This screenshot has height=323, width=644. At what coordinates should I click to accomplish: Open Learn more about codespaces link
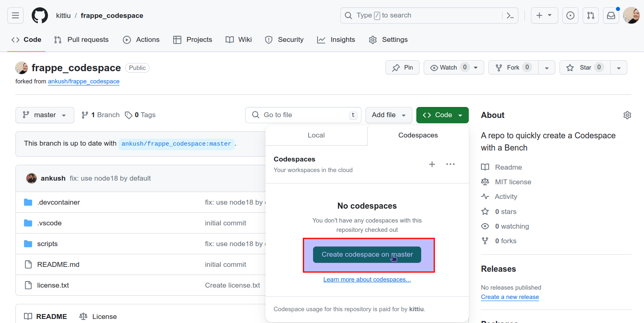pyautogui.click(x=367, y=279)
